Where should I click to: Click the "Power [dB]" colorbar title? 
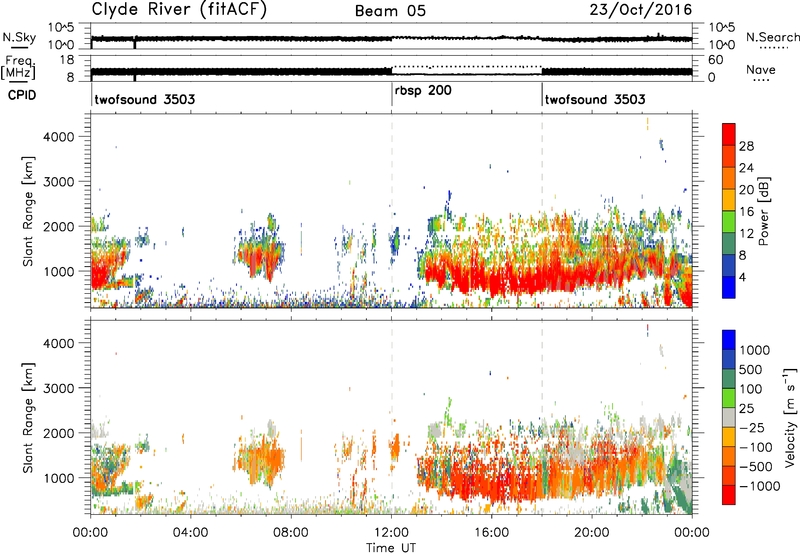(763, 211)
